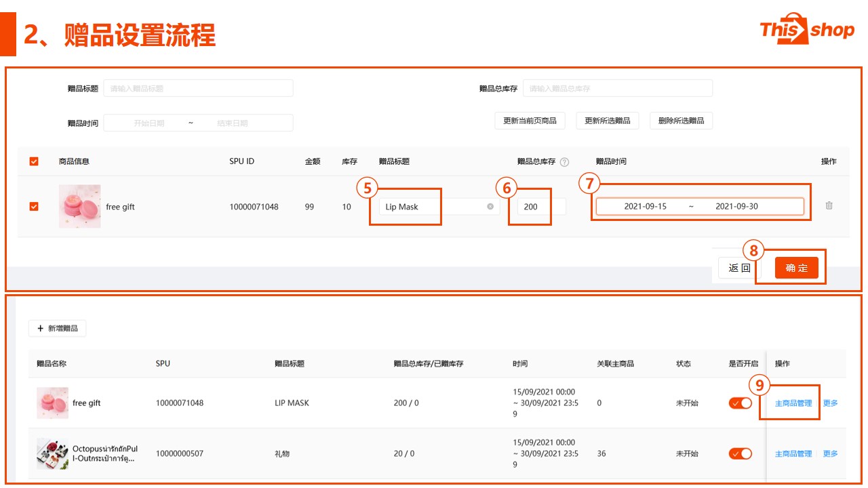Open the 开始日期 filter date picker
The width and height of the screenshot is (868, 488).
tap(149, 123)
